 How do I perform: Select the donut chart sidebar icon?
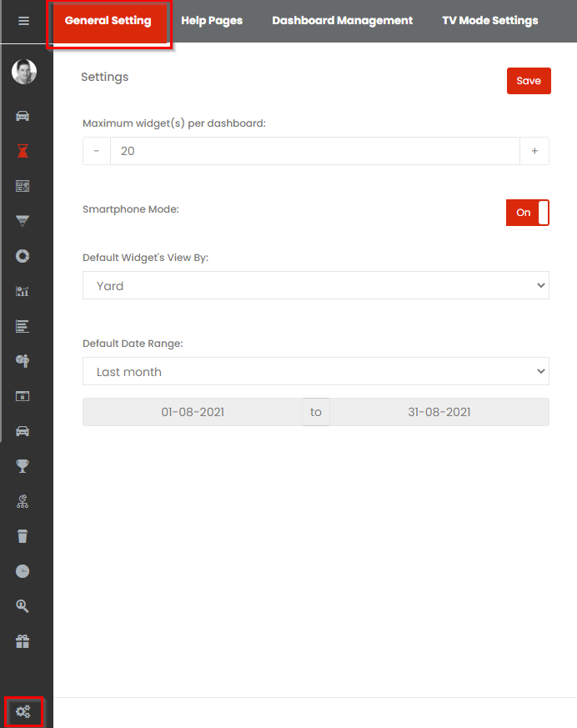[x=23, y=256]
